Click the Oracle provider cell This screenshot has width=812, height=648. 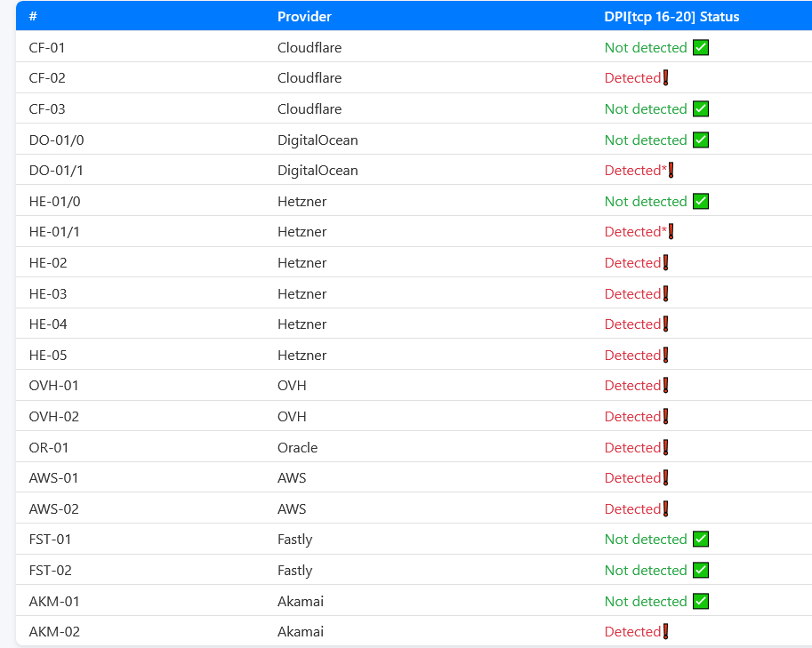297,447
